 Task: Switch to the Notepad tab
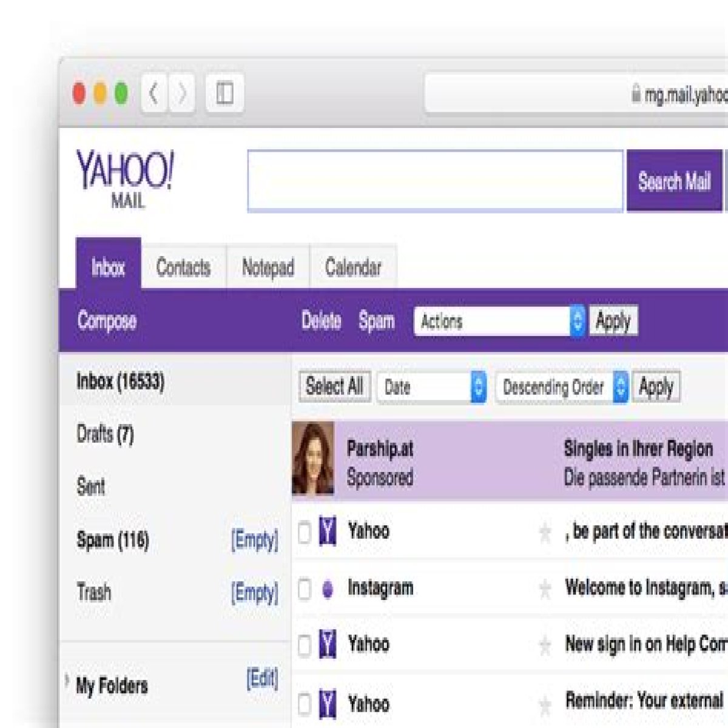tap(268, 268)
